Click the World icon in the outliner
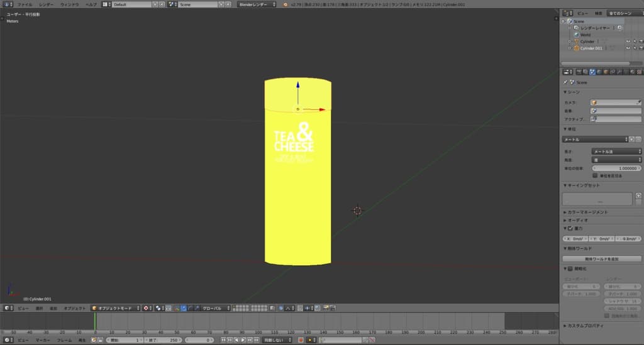This screenshot has width=644, height=345. [575, 35]
